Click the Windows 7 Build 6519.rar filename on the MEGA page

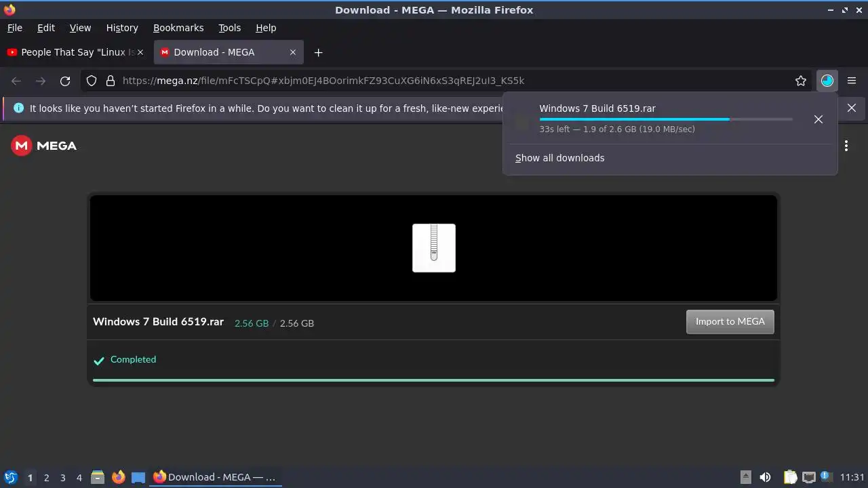click(x=158, y=322)
